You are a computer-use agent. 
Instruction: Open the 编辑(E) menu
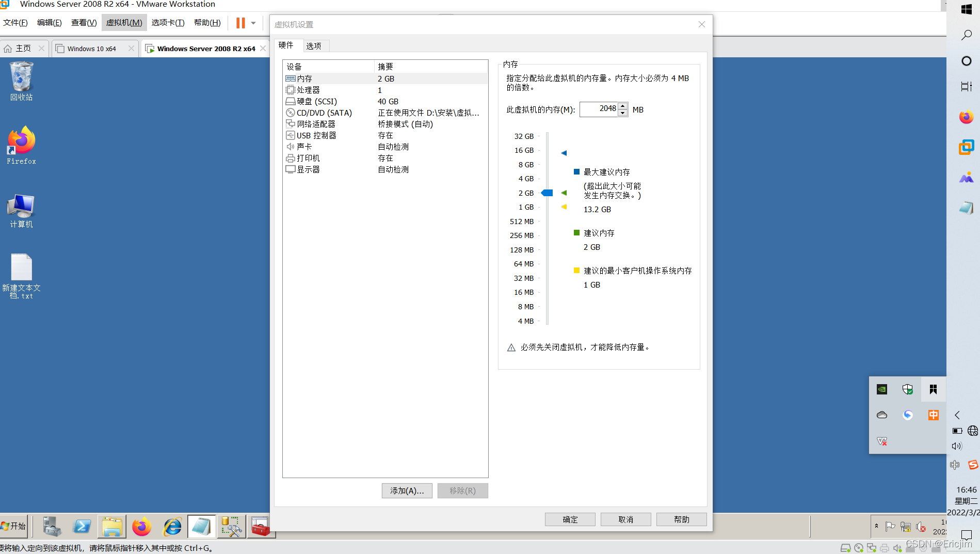(x=50, y=23)
